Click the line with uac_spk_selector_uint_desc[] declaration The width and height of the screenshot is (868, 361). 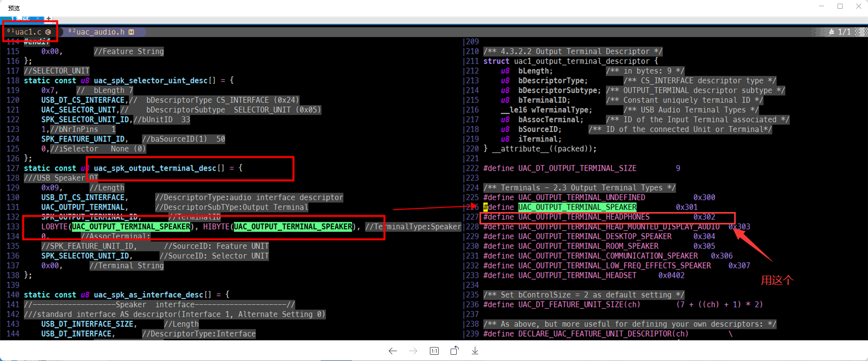129,81
